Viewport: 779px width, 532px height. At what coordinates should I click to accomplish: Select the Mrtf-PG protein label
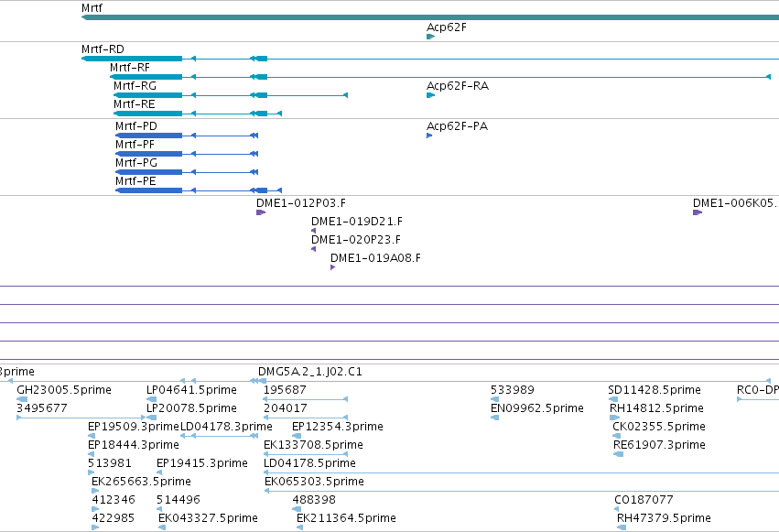(x=136, y=163)
